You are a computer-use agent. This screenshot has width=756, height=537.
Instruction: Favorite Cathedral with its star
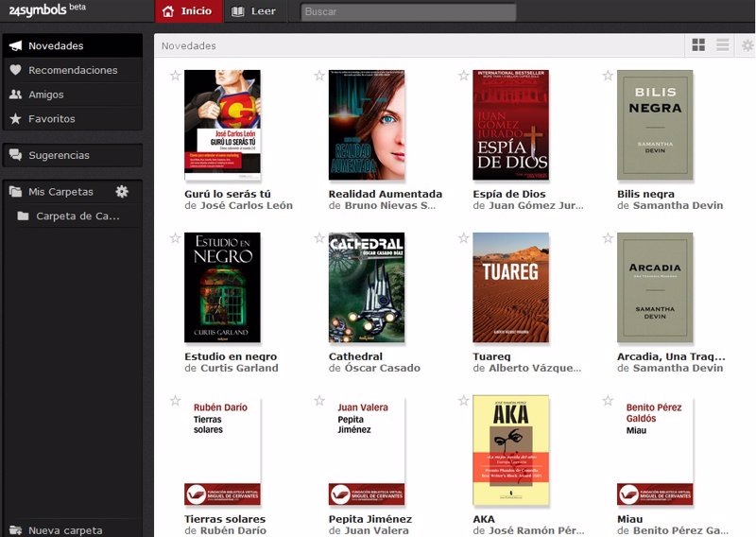point(319,238)
